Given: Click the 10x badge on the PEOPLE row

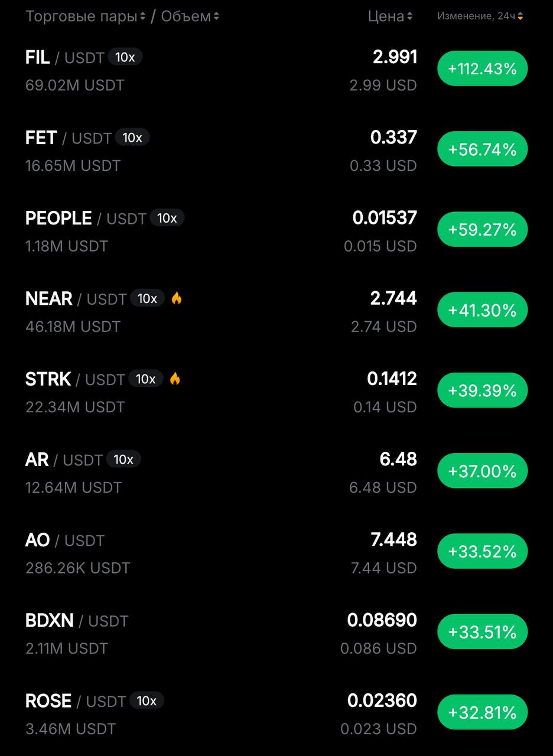Looking at the screenshot, I should (167, 218).
